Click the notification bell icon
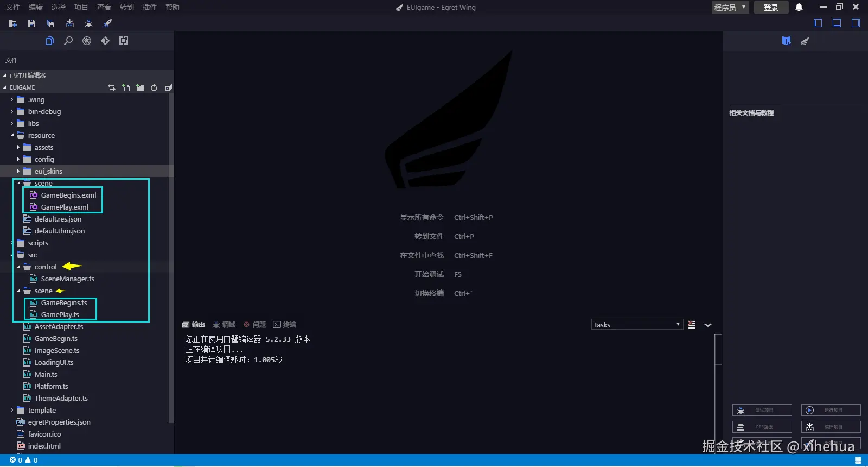The height and width of the screenshot is (467, 868). pyautogui.click(x=799, y=7)
